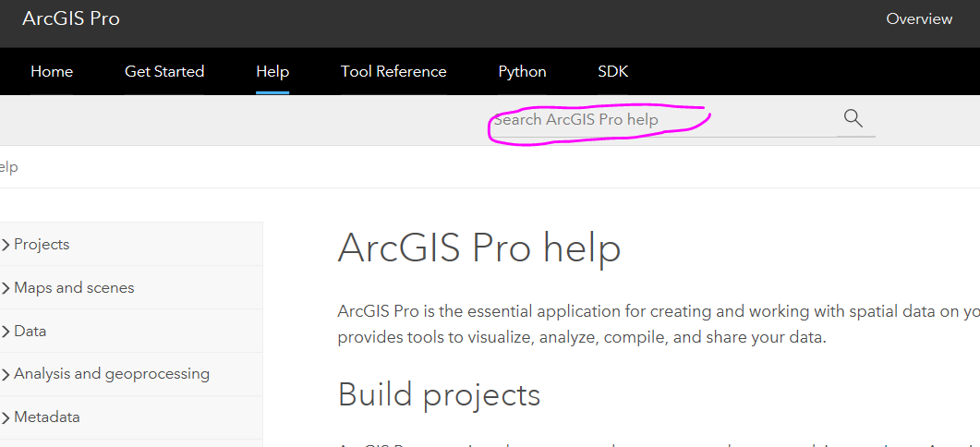Switch to the SDK tab
Image resolution: width=980 pixels, height=447 pixels.
point(613,71)
